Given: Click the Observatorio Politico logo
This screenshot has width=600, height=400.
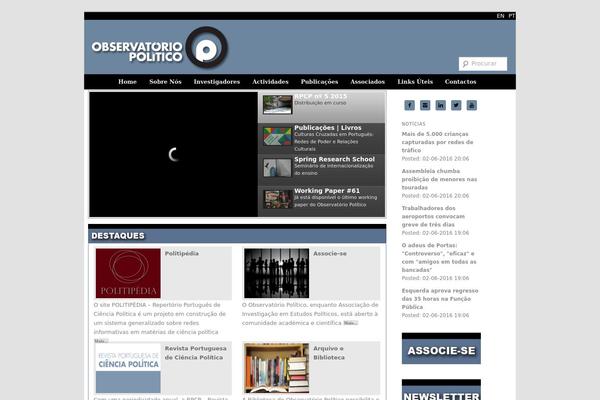Looking at the screenshot, I should [x=160, y=48].
